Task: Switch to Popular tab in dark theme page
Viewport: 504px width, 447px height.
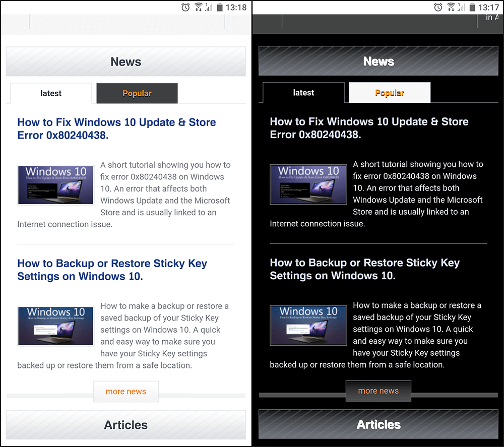Action: 390,93
